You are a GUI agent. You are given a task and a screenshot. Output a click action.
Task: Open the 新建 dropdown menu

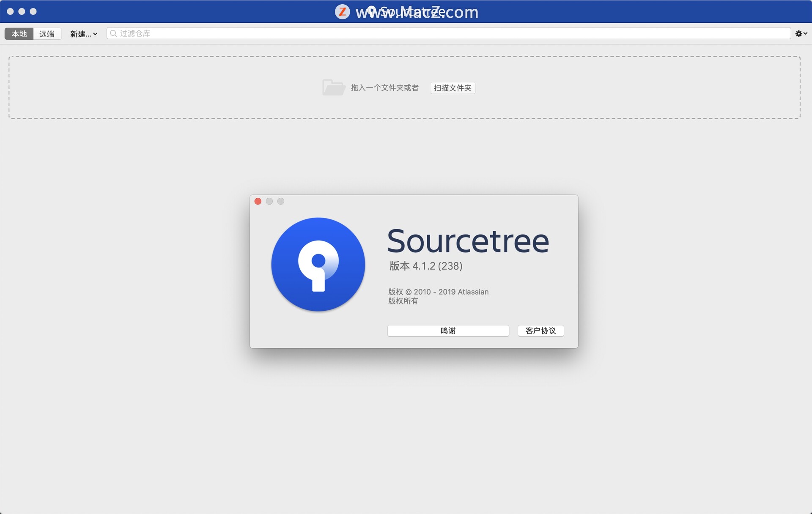(x=80, y=34)
